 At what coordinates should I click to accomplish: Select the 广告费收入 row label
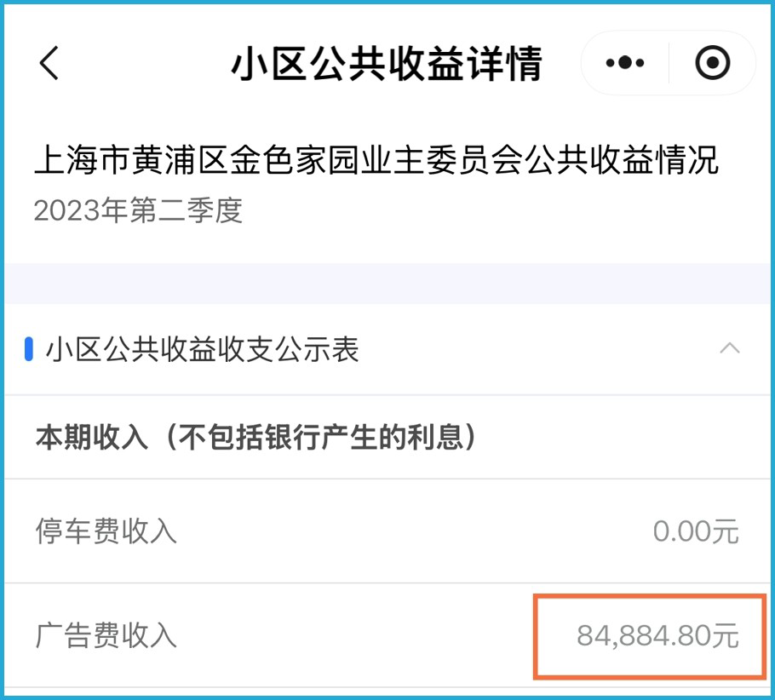click(106, 635)
